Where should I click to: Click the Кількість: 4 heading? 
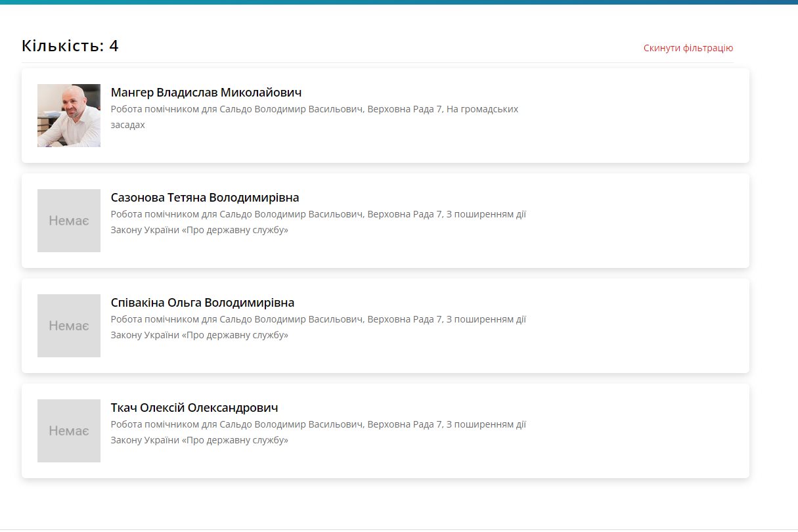70,46
